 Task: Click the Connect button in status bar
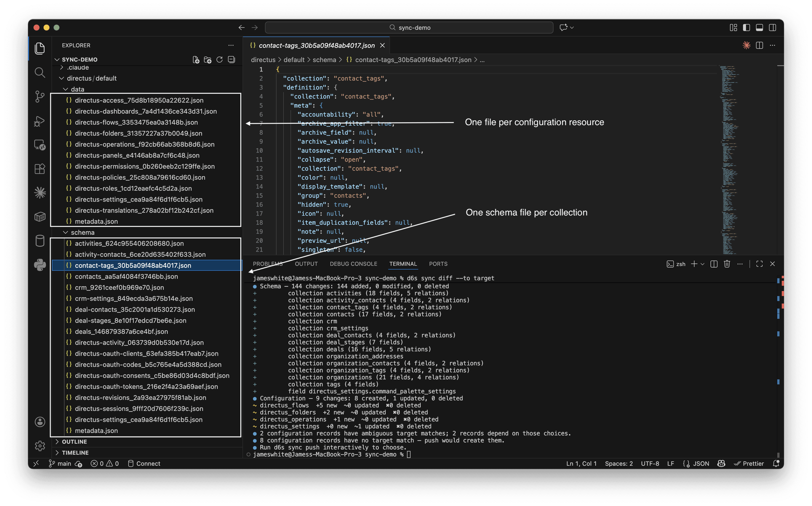pos(144,463)
